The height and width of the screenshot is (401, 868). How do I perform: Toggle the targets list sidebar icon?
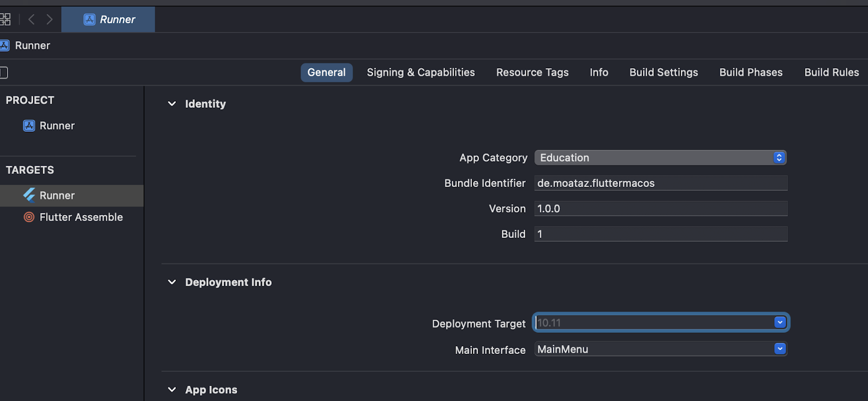(3, 73)
